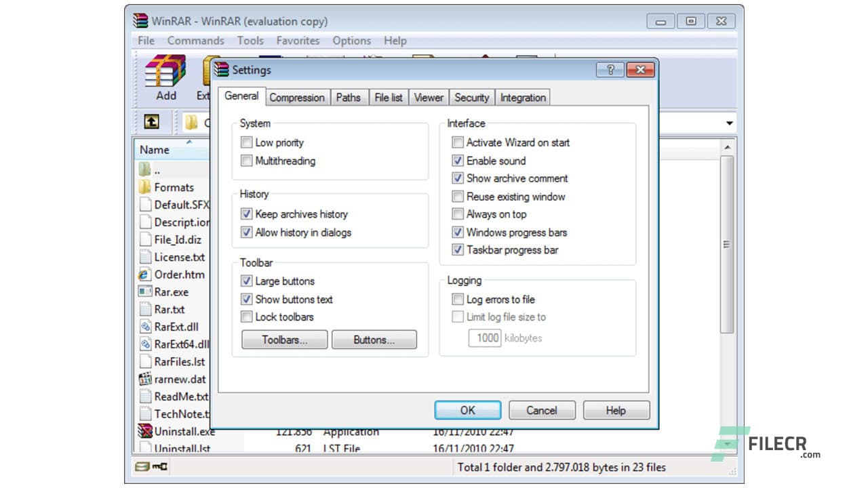Click the Buttons... button
Image resolution: width=868 pixels, height=488 pixels.
pos(374,339)
